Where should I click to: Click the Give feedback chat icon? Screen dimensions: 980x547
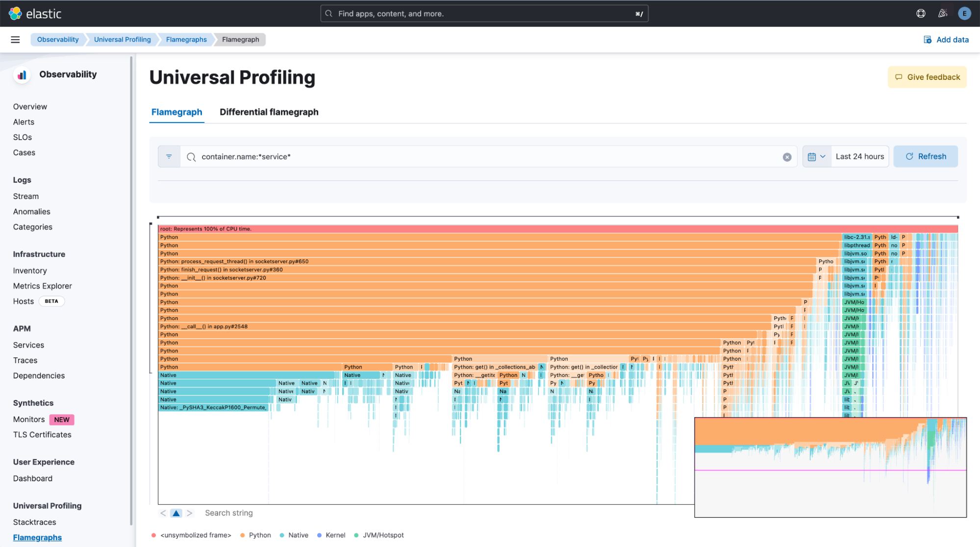pyautogui.click(x=899, y=76)
